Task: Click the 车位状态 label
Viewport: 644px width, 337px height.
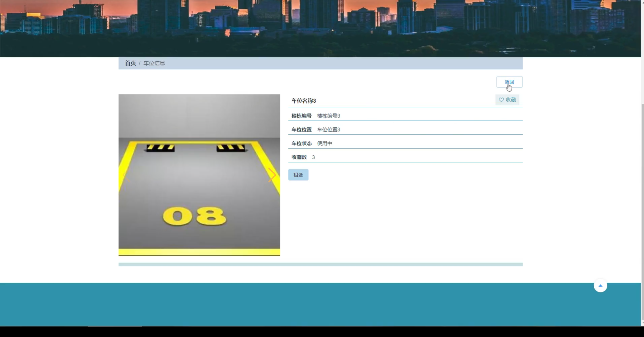Action: [x=301, y=143]
